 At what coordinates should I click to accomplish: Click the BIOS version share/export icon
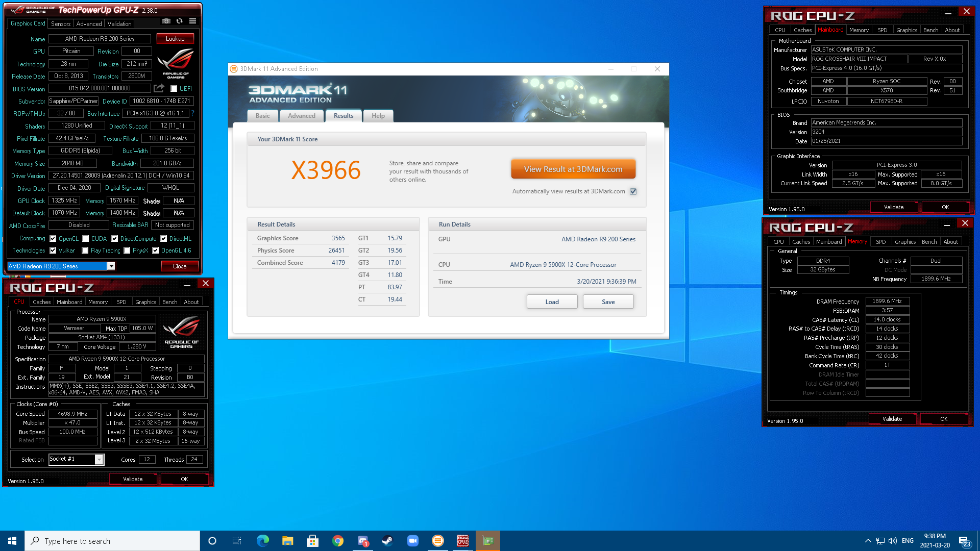(x=159, y=88)
